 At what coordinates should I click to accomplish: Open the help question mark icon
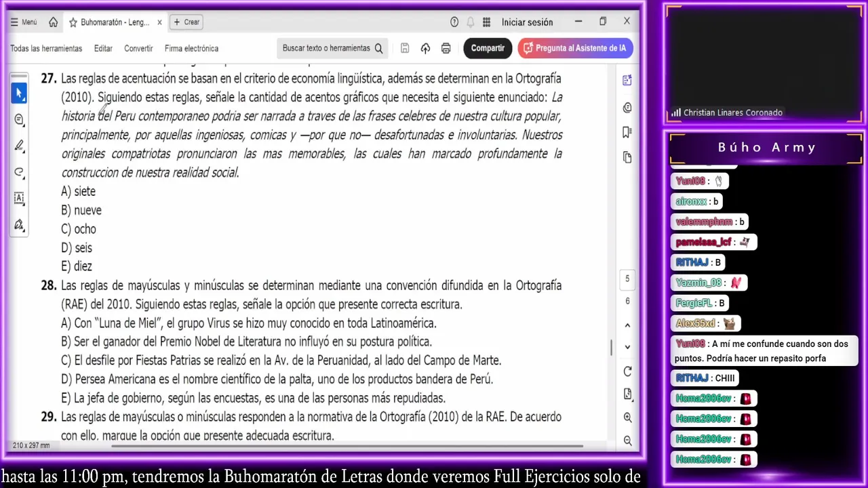point(454,22)
